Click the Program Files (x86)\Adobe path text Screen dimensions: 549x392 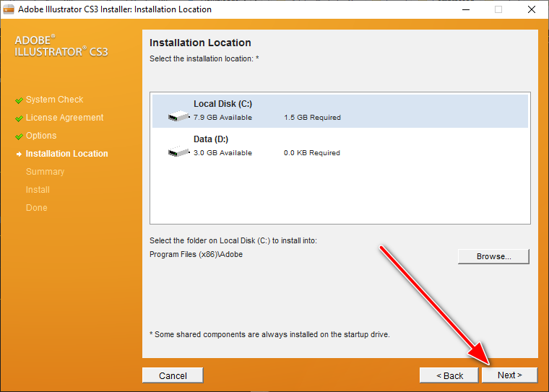[x=196, y=254]
